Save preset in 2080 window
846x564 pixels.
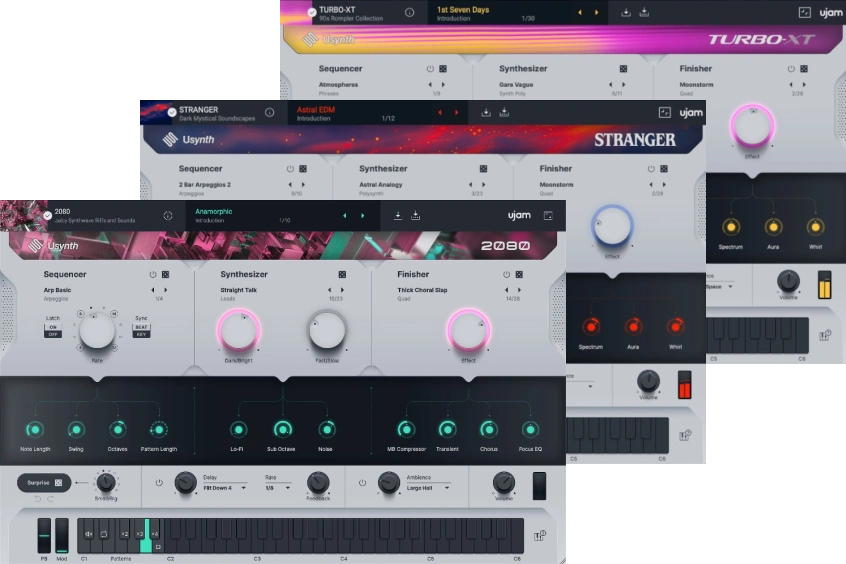point(398,216)
